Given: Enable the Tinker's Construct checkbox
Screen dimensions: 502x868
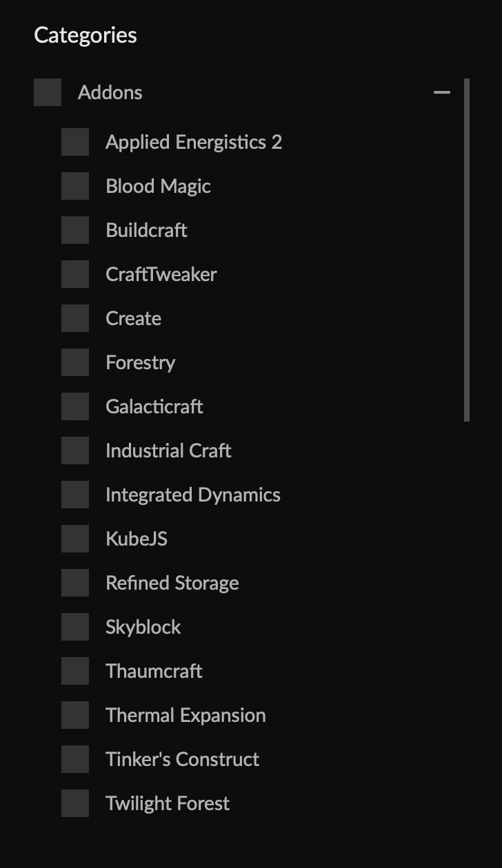Looking at the screenshot, I should 75,759.
